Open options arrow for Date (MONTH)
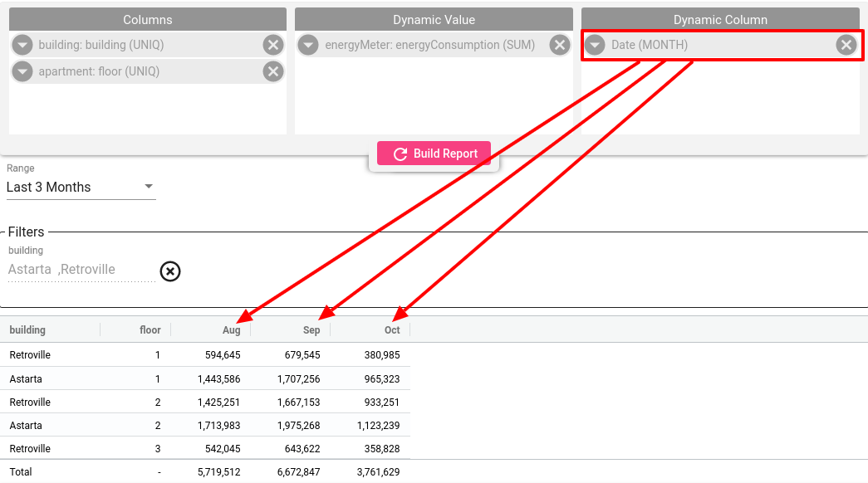This screenshot has height=483, width=868. (x=595, y=45)
